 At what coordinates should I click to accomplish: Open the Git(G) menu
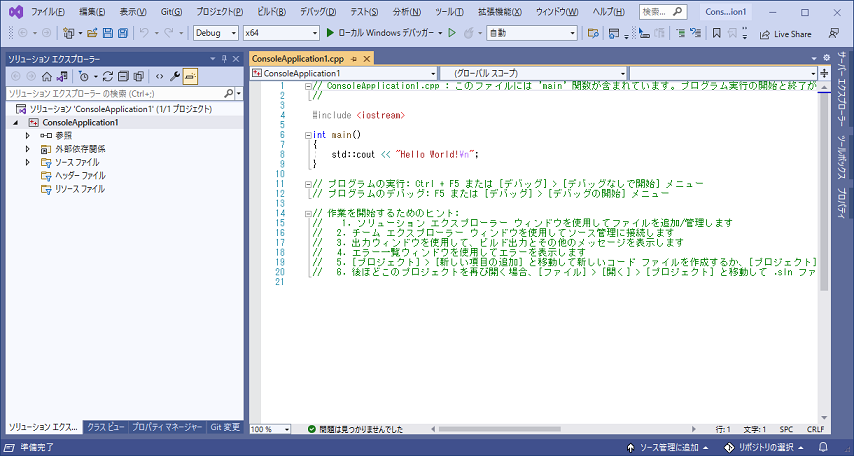point(172,12)
